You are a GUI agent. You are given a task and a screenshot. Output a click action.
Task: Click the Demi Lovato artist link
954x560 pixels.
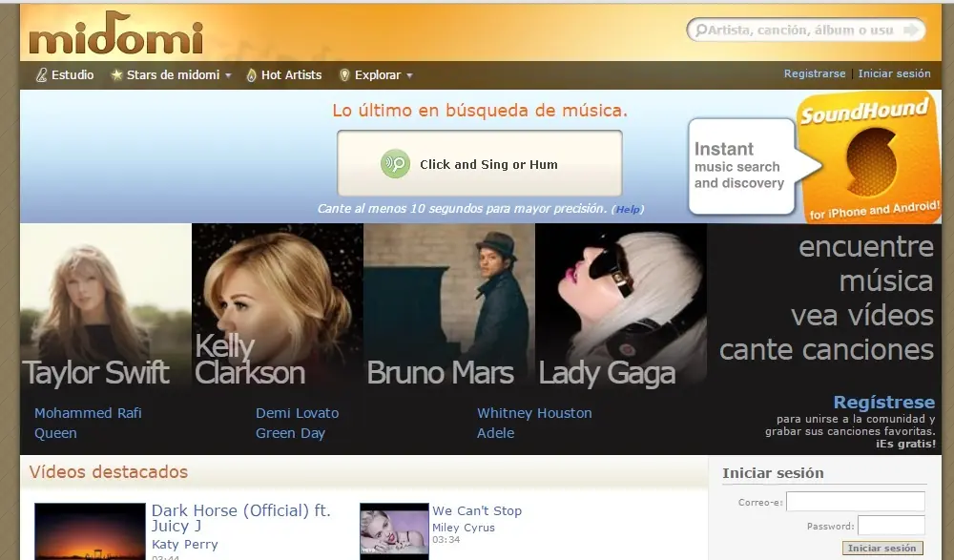click(x=297, y=413)
